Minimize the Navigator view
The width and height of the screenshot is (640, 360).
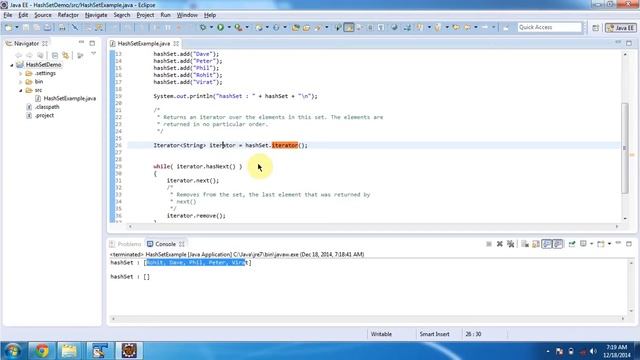click(81, 42)
